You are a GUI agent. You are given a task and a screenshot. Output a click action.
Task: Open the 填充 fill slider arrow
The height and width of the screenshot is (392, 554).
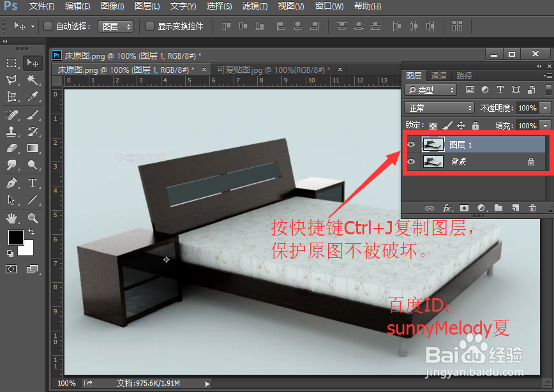pyautogui.click(x=546, y=126)
